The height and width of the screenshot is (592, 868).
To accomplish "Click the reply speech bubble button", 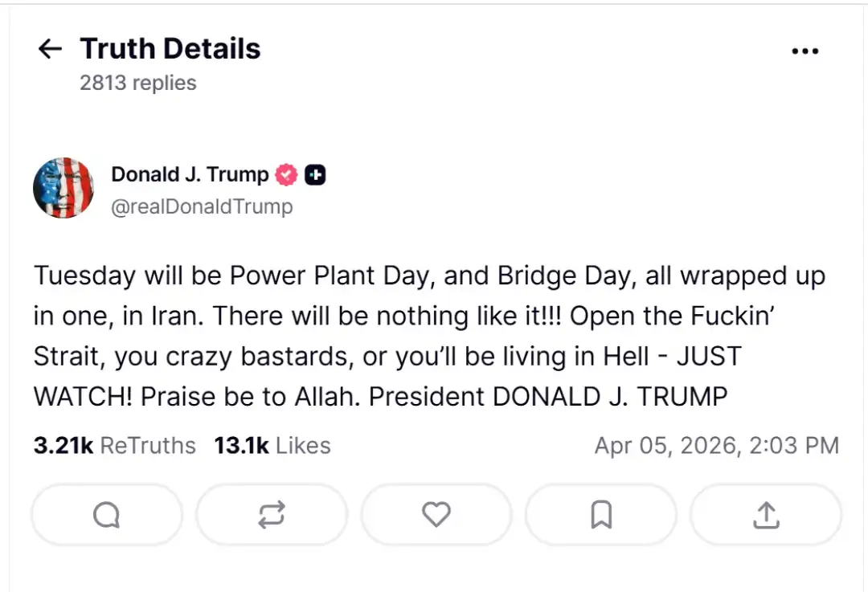I will pyautogui.click(x=106, y=515).
